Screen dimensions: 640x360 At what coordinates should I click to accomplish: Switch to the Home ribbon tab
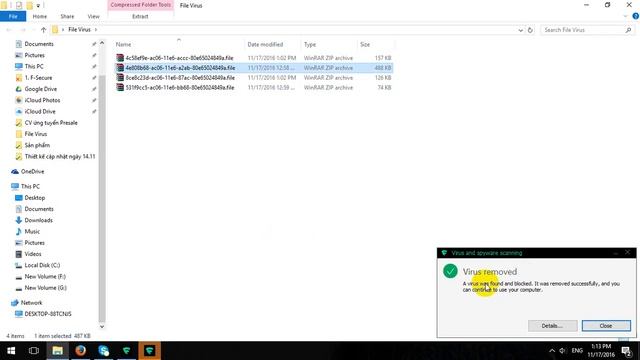click(40, 16)
